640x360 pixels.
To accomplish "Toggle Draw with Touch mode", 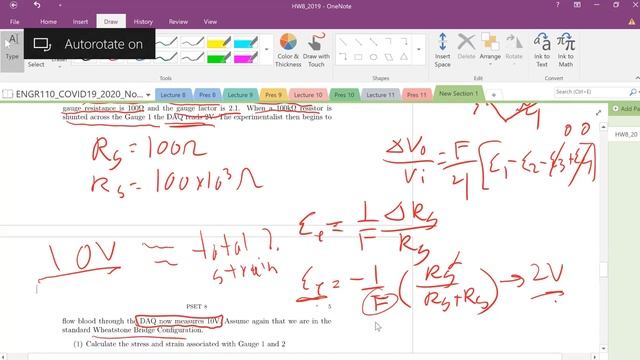I will (316, 50).
